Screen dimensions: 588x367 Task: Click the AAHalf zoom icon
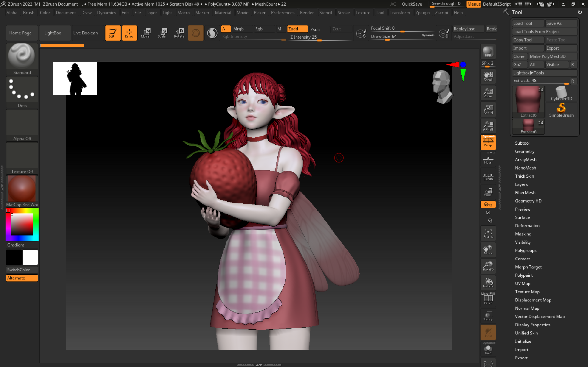(488, 126)
